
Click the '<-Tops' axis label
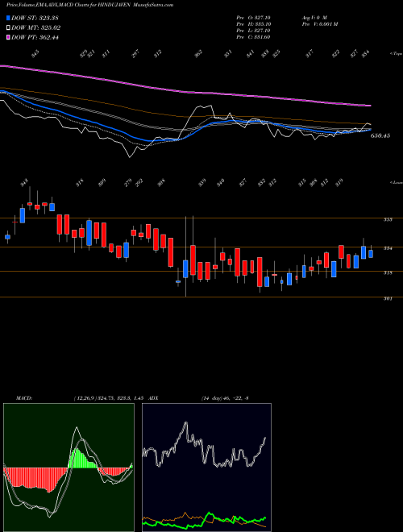(x=396, y=54)
